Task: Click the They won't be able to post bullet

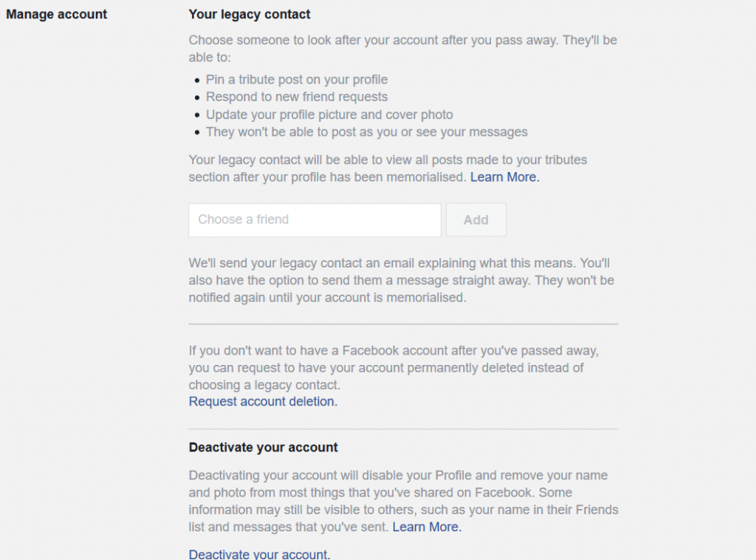Action: click(x=367, y=132)
